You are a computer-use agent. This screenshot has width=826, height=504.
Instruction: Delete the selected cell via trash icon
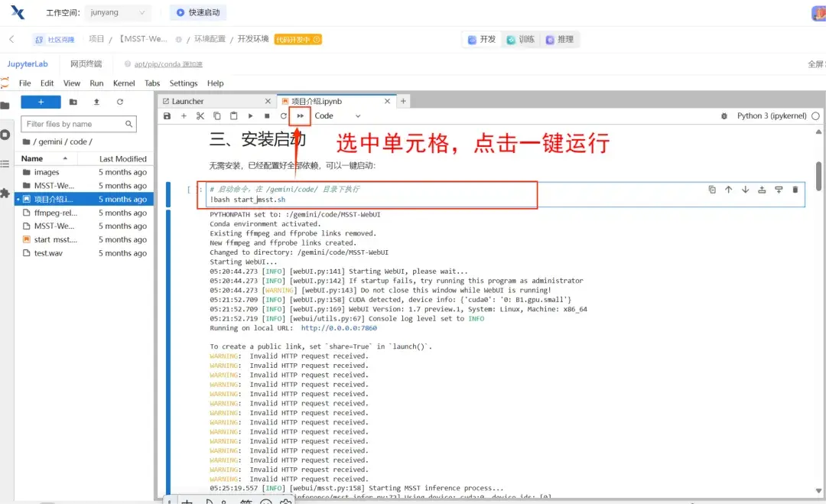(x=795, y=189)
